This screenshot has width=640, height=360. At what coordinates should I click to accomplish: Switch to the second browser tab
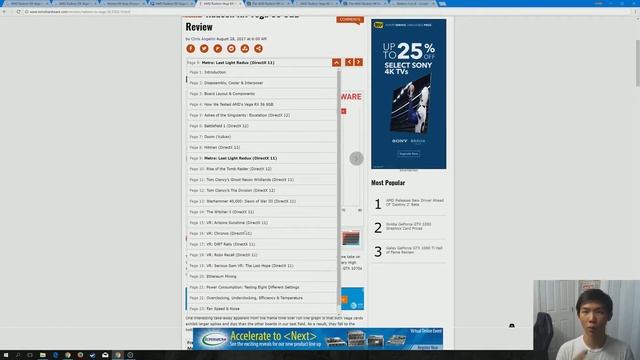[75, 3]
